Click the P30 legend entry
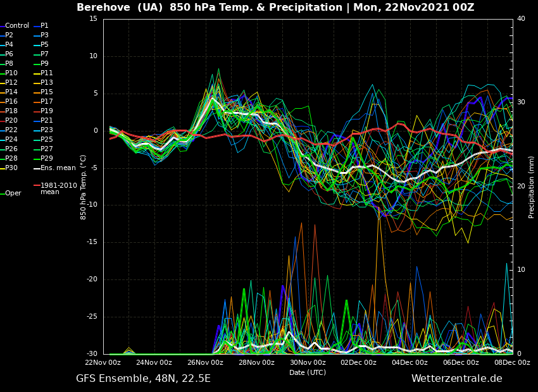Viewport: 538px width, 392px height. 11,168
